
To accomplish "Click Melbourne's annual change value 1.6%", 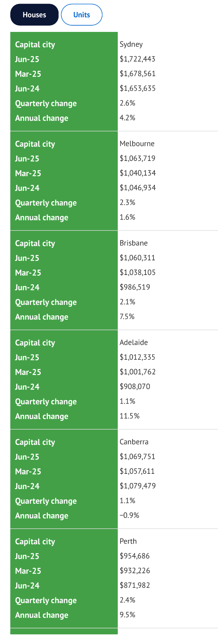I will pyautogui.click(x=128, y=217).
